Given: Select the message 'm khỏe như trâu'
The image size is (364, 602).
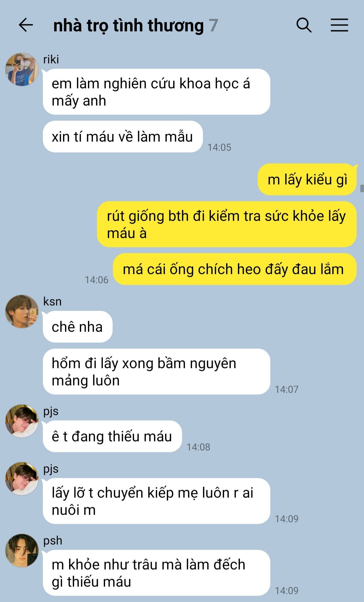Looking at the screenshot, I should tap(156, 573).
